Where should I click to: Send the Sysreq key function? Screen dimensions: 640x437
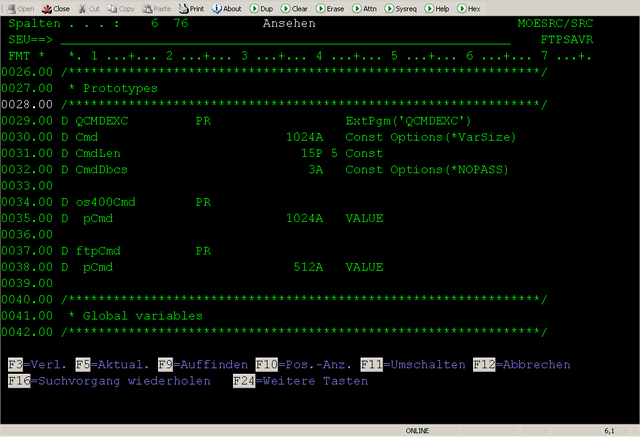401,9
